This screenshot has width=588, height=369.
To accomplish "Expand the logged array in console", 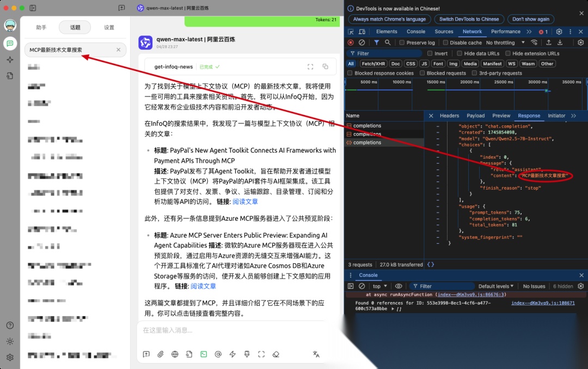I will (x=393, y=309).
